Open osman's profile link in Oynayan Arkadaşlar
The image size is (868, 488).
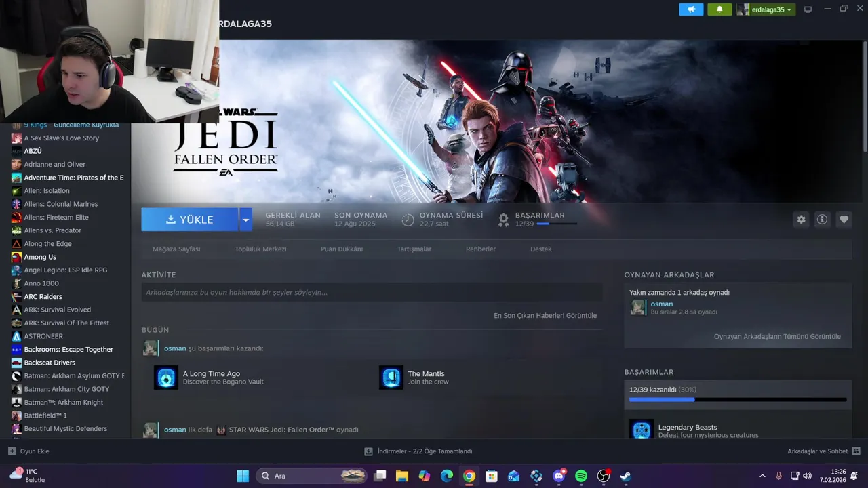[x=662, y=304]
